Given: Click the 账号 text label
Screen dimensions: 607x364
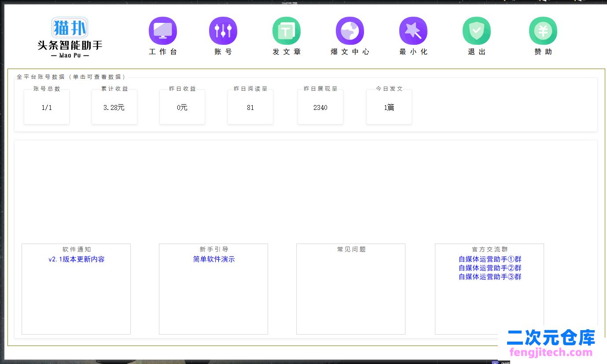Looking at the screenshot, I should pos(223,51).
